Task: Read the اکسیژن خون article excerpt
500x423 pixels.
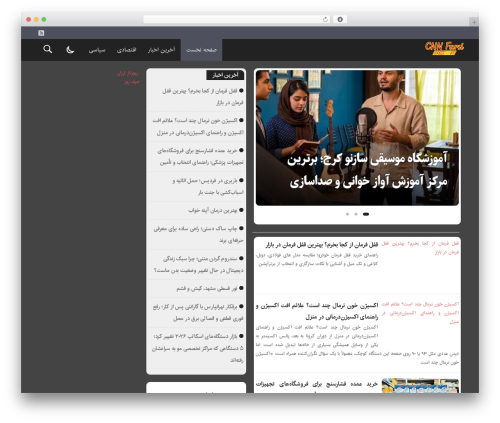Action: [x=357, y=345]
